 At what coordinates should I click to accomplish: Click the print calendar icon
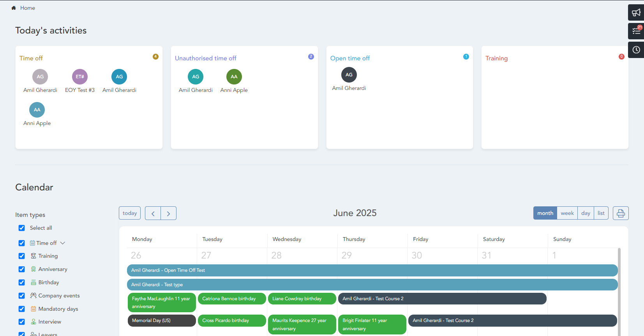click(620, 213)
